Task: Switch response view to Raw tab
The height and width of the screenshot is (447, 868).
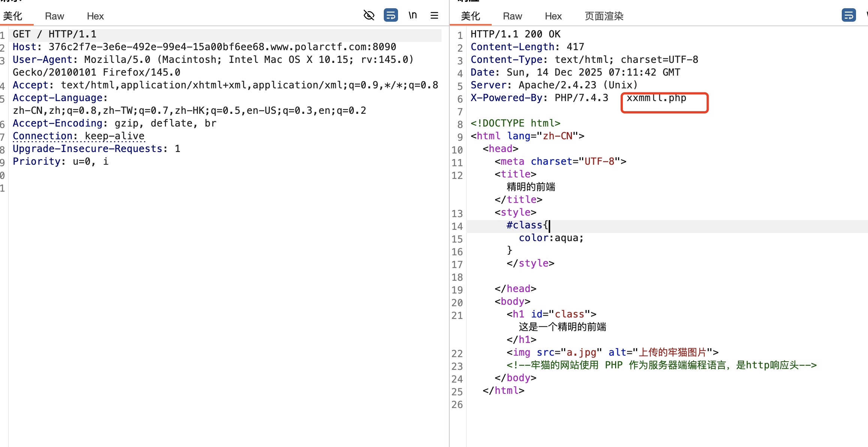Action: click(512, 16)
